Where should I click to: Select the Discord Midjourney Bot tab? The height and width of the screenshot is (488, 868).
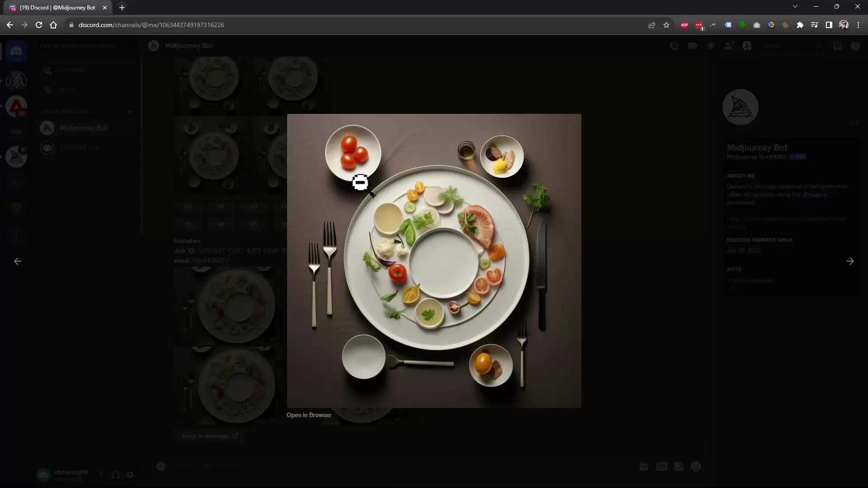[57, 8]
